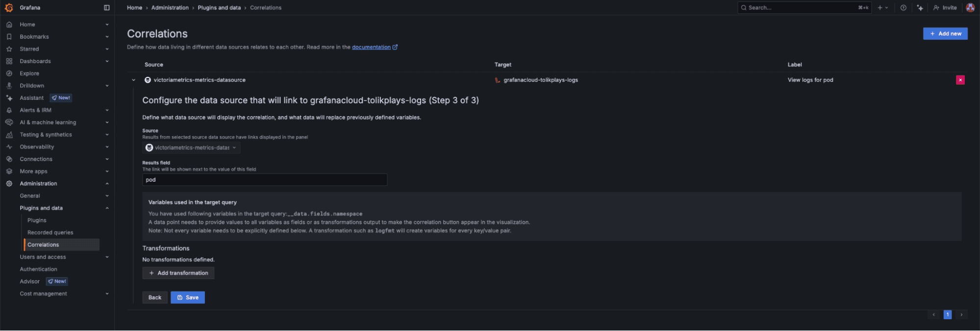Open the plus new-item menu in top bar
The height and width of the screenshot is (331, 980).
[883, 8]
